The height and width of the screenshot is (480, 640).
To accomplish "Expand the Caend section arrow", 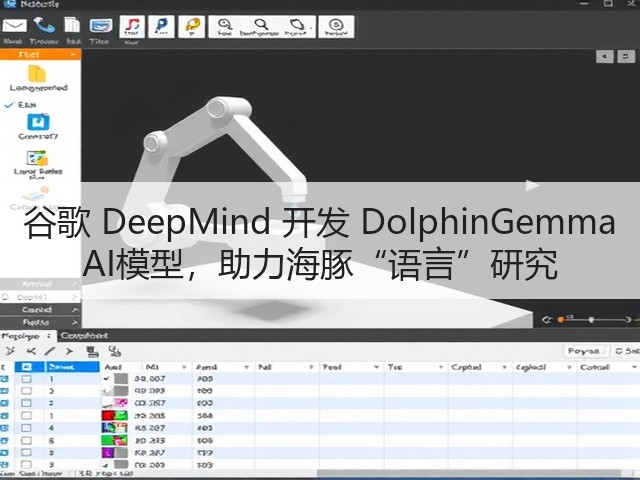I will point(75,309).
